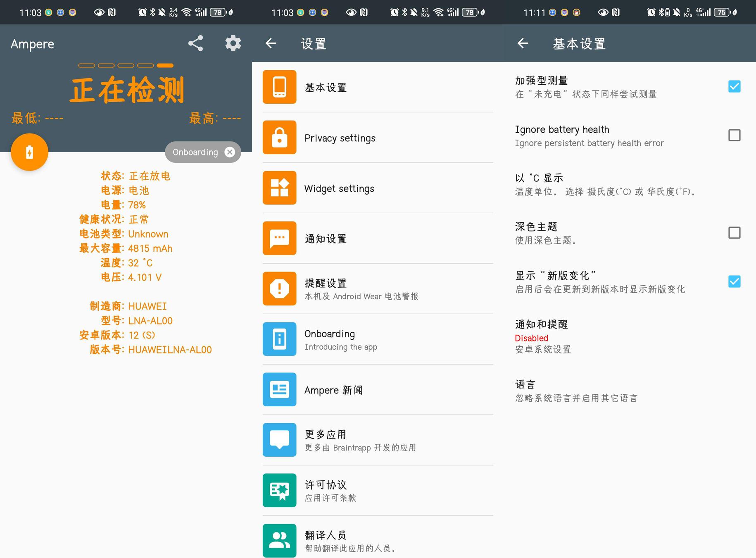Image resolution: width=756 pixels, height=558 pixels.
Task: Click the phone icon for 基本设置
Action: [x=279, y=87]
